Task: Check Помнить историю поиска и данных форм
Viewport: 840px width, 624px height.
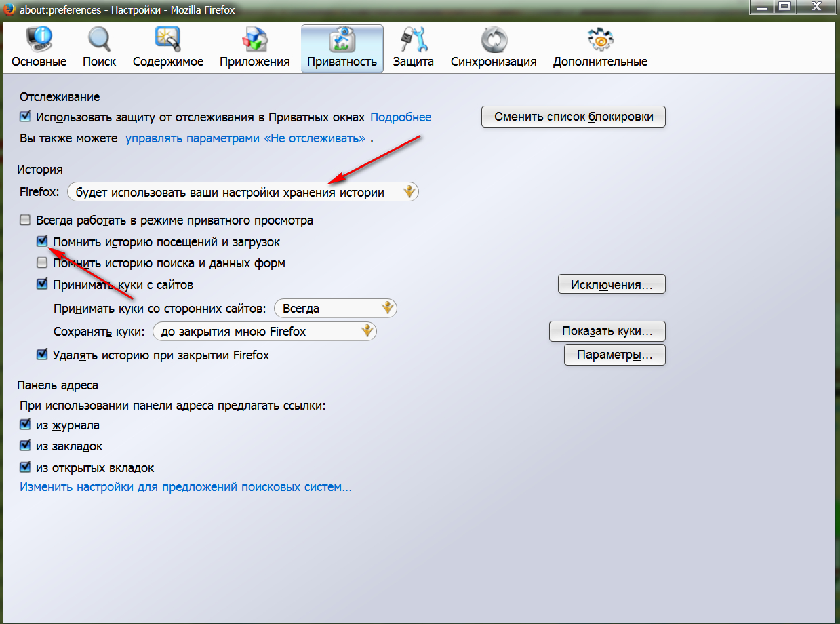Action: click(42, 263)
